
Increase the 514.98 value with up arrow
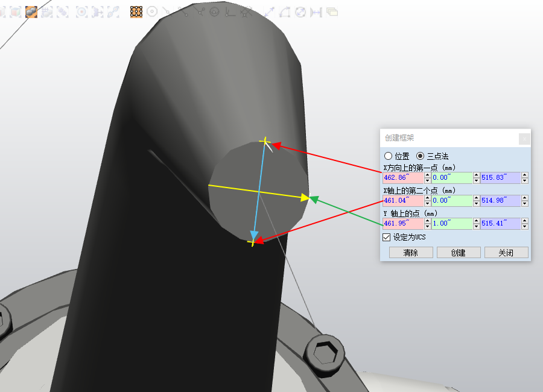tap(525, 198)
